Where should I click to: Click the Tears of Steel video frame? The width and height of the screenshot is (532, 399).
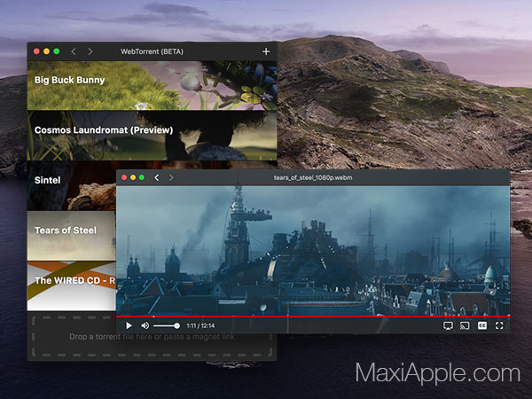[313, 250]
